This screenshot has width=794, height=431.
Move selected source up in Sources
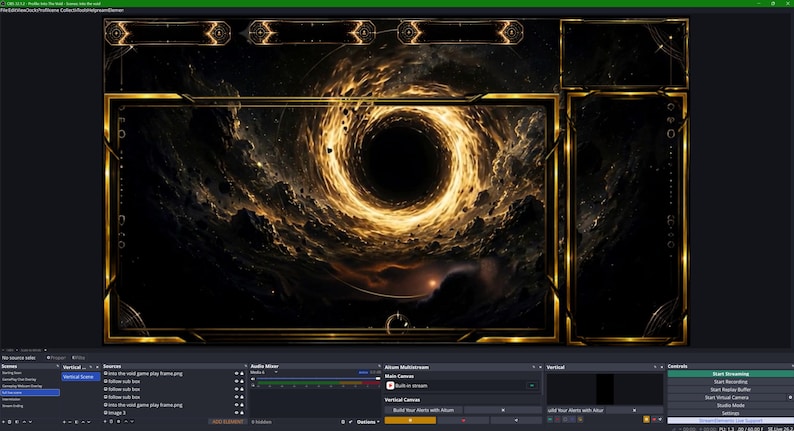point(126,421)
